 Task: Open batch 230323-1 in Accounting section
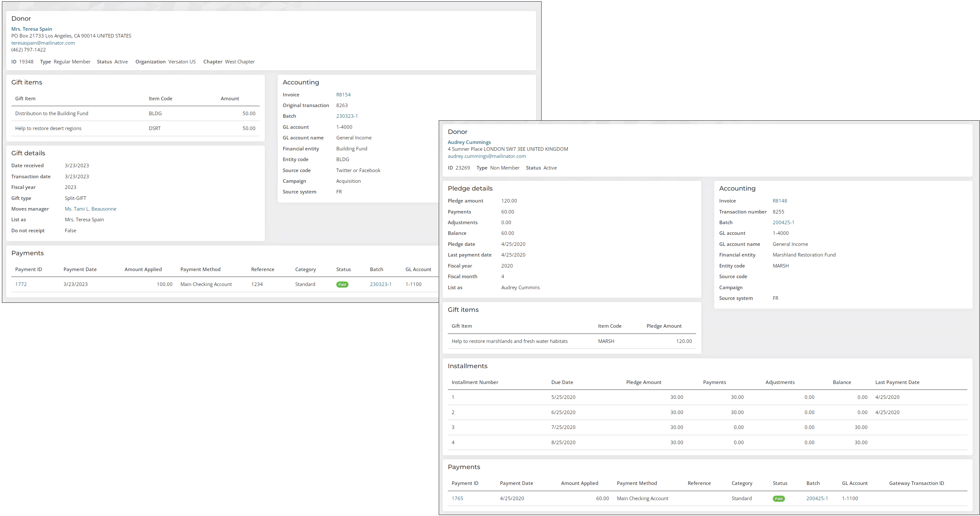[x=347, y=116]
